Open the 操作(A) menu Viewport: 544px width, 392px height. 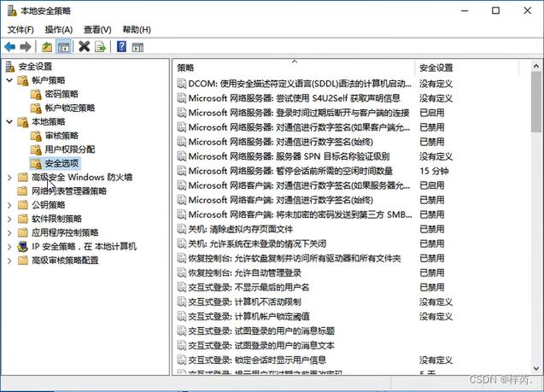click(59, 30)
